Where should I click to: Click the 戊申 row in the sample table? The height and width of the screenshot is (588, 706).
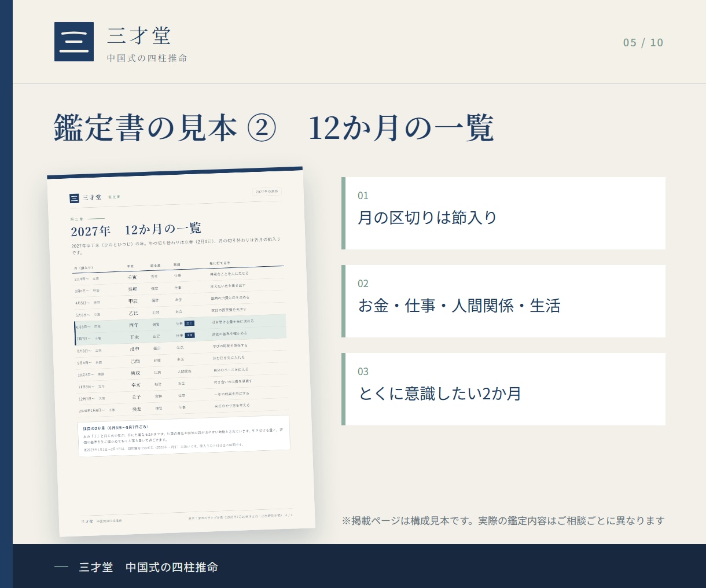[182, 348]
